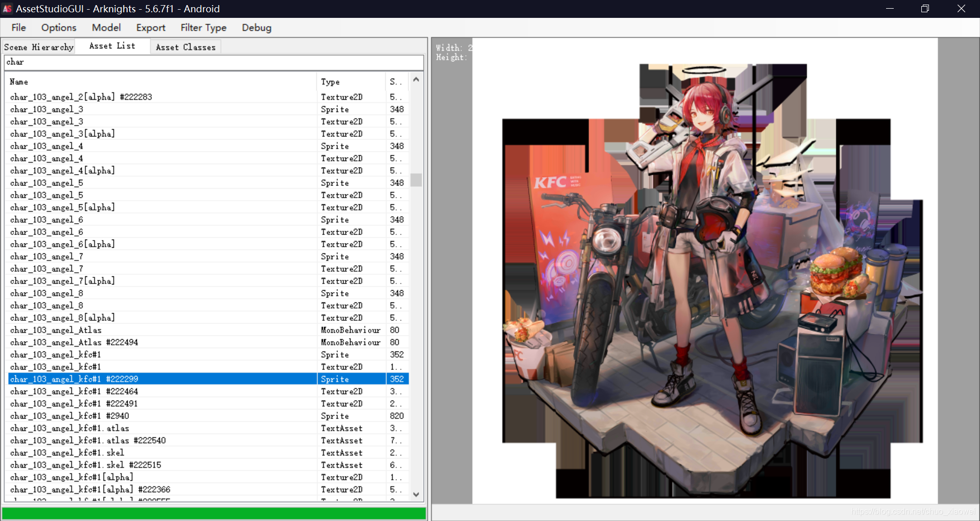Click the MonoBehaviour type cell for Atlas #222494
This screenshot has width=980, height=521.
click(351, 342)
